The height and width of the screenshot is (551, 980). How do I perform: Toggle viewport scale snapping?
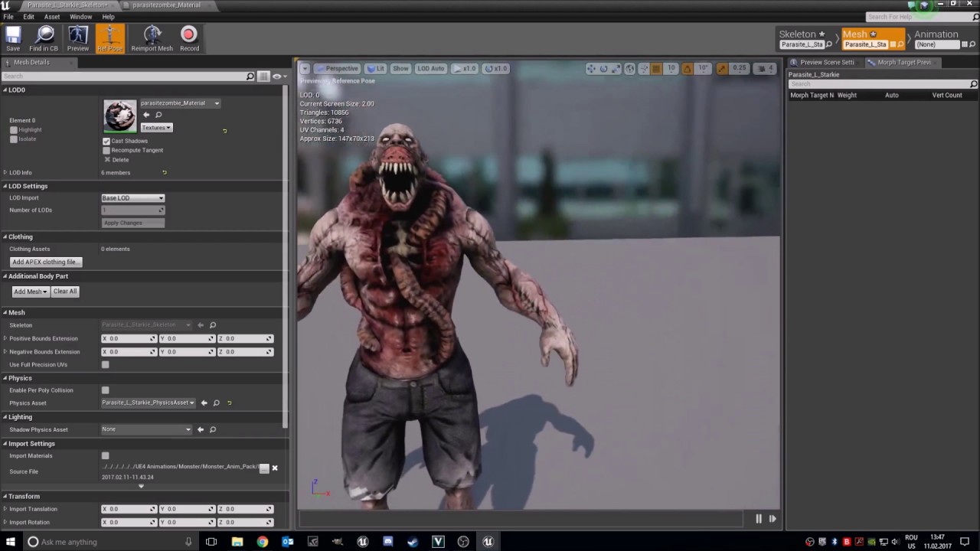point(722,69)
